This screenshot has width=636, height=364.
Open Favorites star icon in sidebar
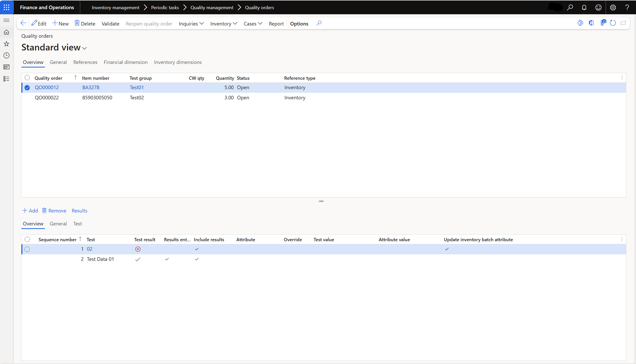7,44
